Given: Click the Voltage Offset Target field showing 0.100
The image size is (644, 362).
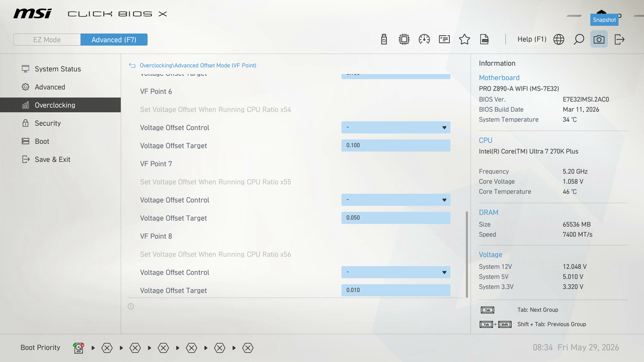Looking at the screenshot, I should [395, 145].
